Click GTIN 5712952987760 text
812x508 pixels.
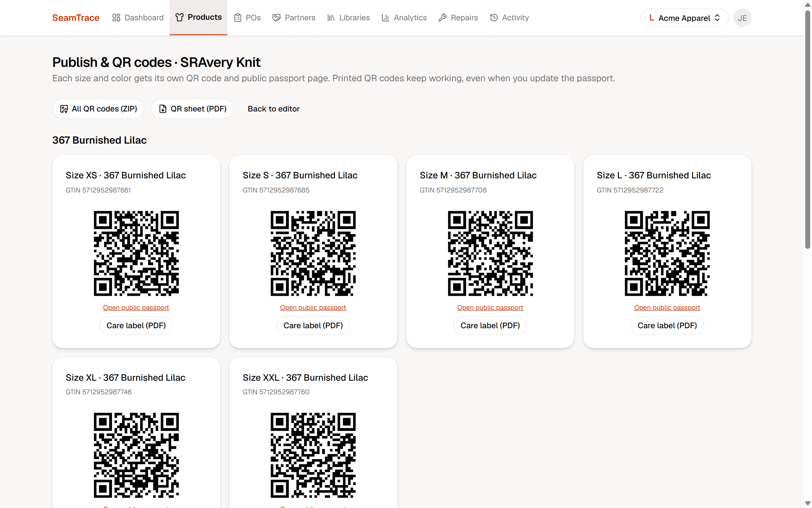click(276, 392)
